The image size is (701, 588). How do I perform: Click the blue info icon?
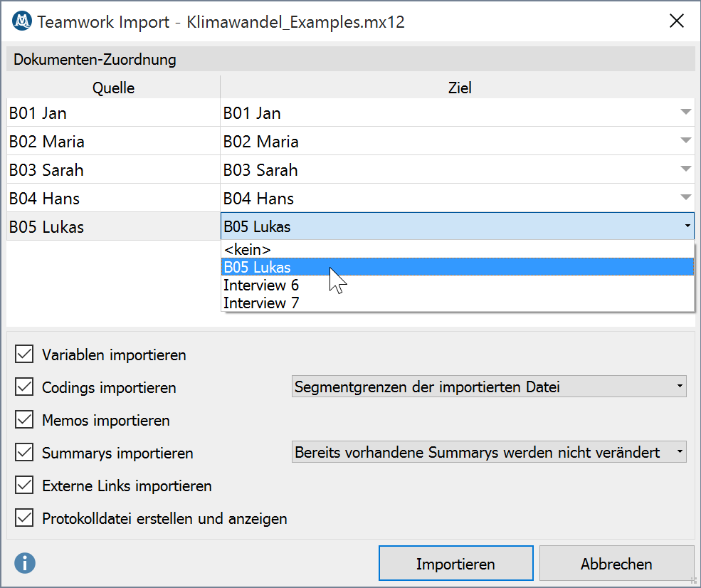tap(25, 563)
